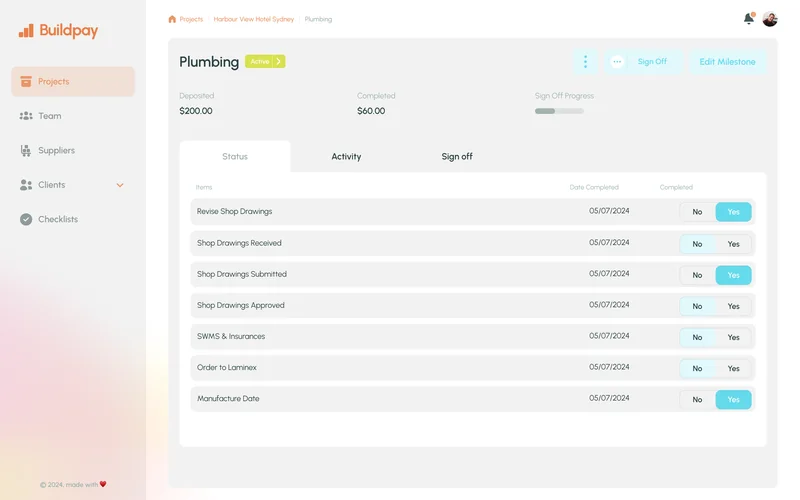
Task: Switch to the Activity tab
Action: click(346, 157)
